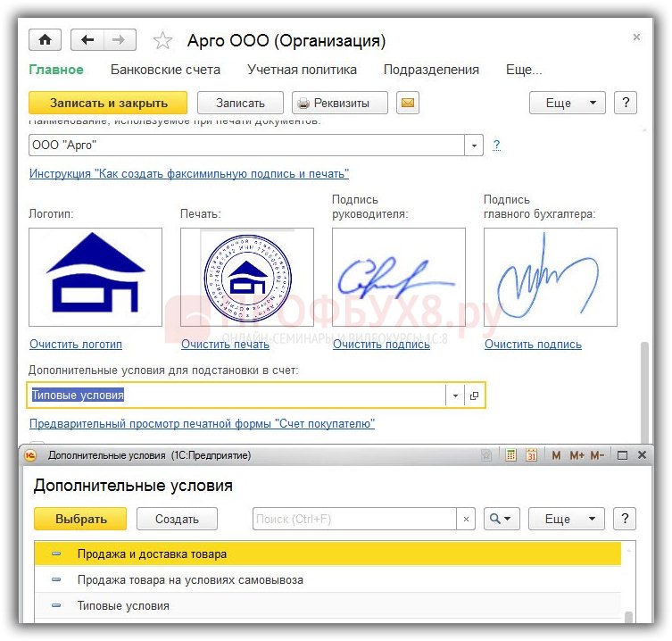Image resolution: width=672 pixels, height=641 pixels.
Task: Open the calculator icon in dialog title bar
Action: tap(510, 455)
